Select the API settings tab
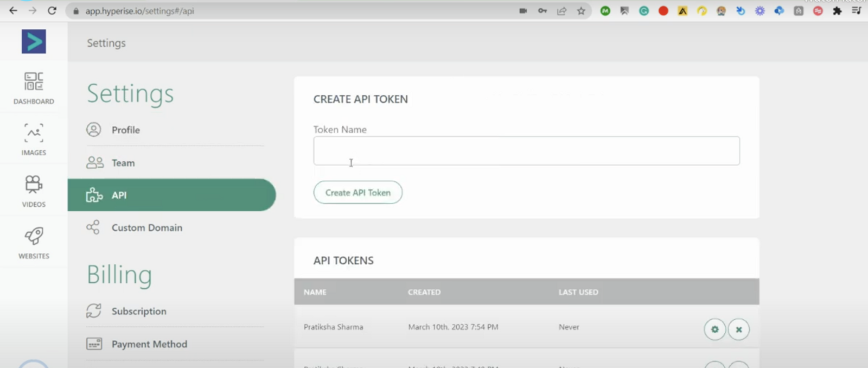The image size is (868, 368). click(x=171, y=195)
